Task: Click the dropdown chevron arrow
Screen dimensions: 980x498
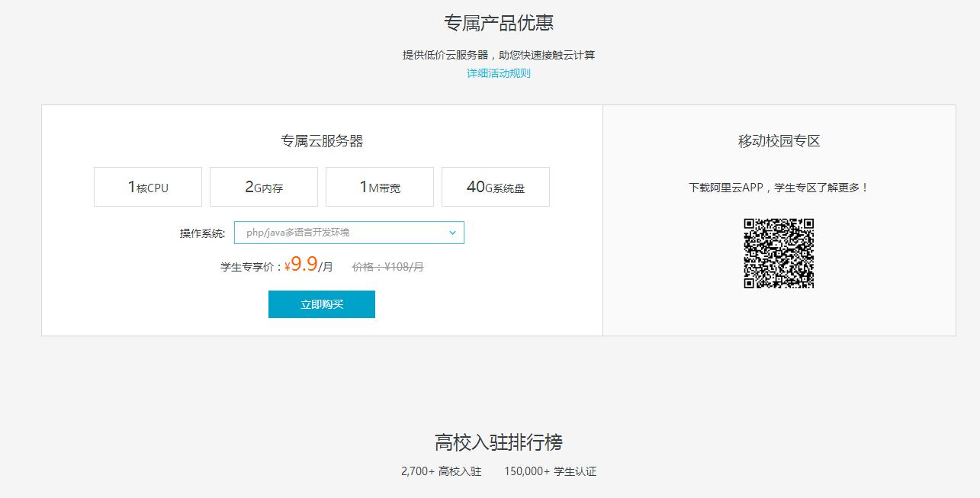Action: [x=453, y=233]
